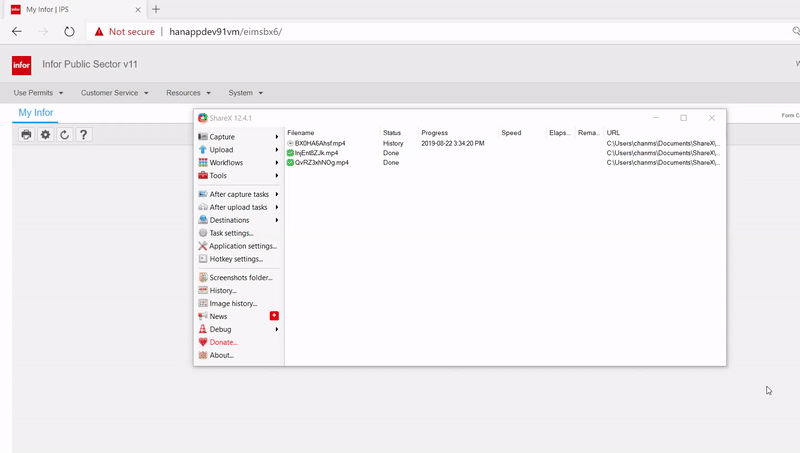Expand the After upload tasks submenu arrow

point(277,207)
